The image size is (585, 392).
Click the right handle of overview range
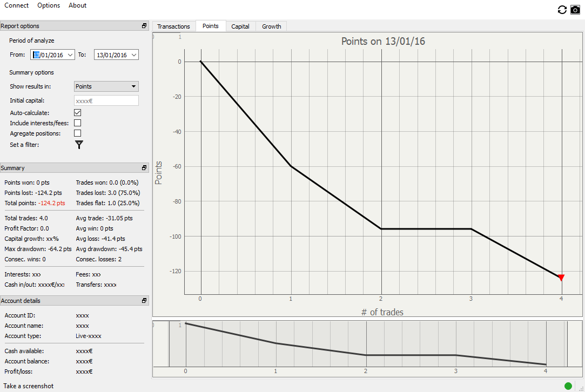click(568, 344)
